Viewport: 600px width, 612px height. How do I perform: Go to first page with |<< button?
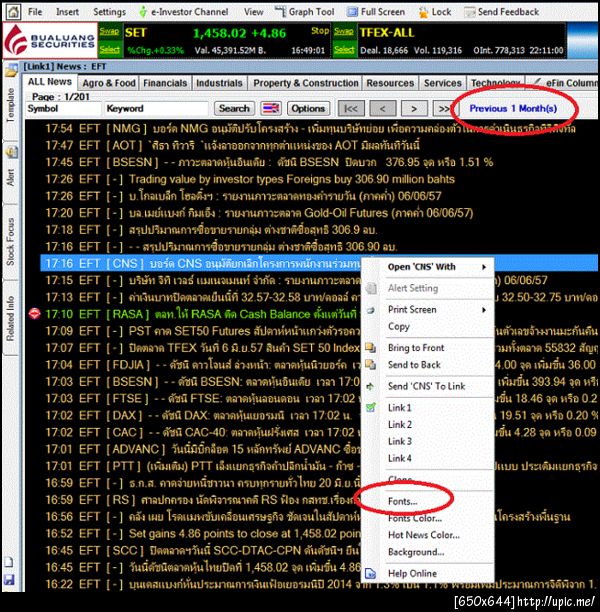(351, 109)
